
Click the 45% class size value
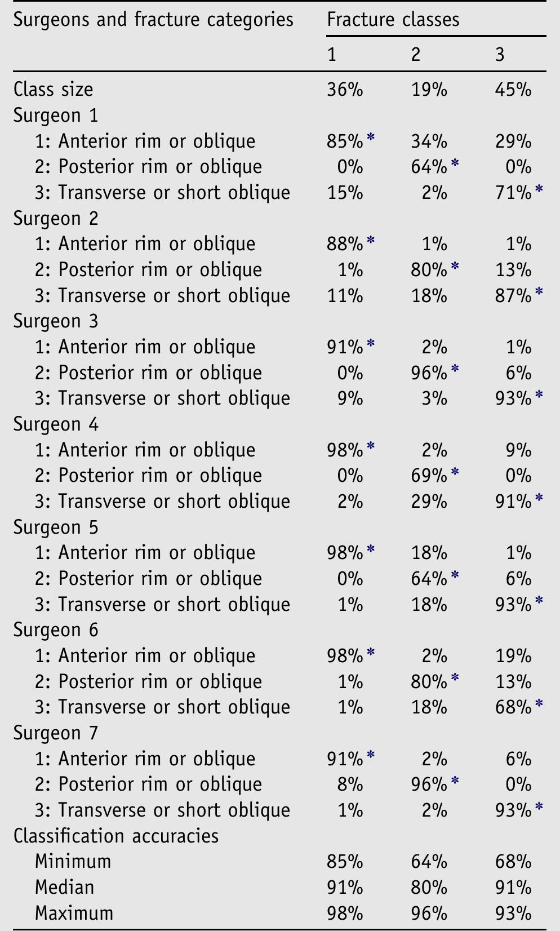[x=513, y=89]
